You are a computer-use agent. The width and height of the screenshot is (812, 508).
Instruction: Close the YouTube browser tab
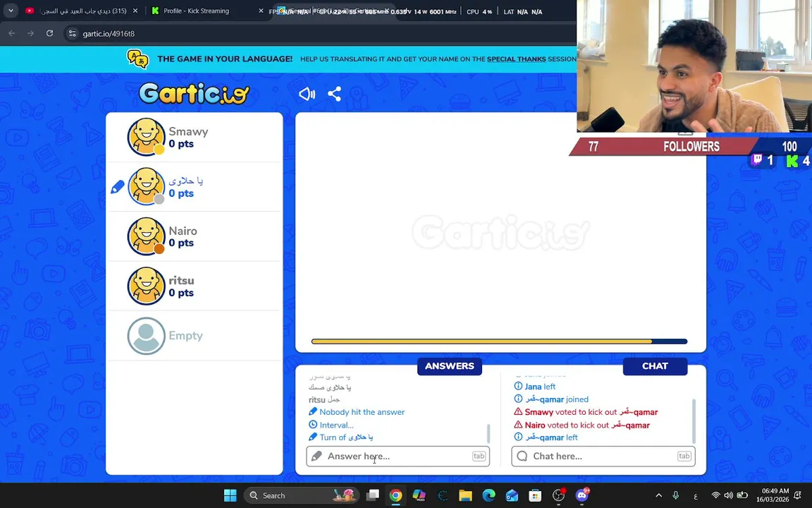[x=135, y=11]
